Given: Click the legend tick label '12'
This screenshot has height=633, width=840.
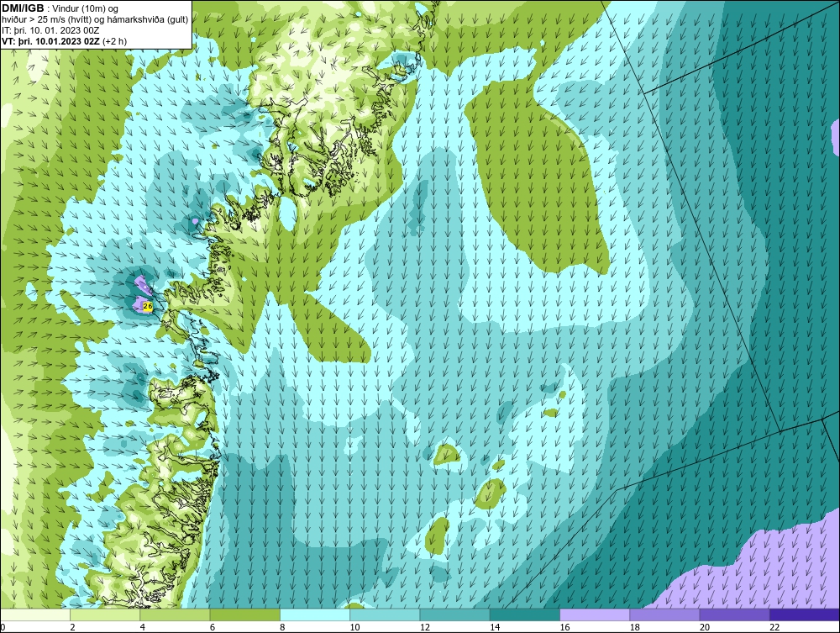Looking at the screenshot, I should [425, 628].
